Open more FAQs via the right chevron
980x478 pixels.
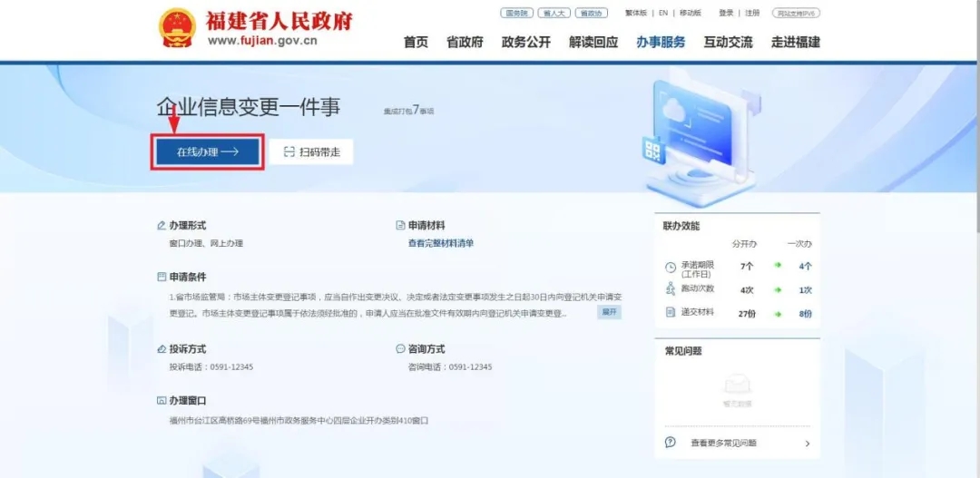[x=808, y=444]
